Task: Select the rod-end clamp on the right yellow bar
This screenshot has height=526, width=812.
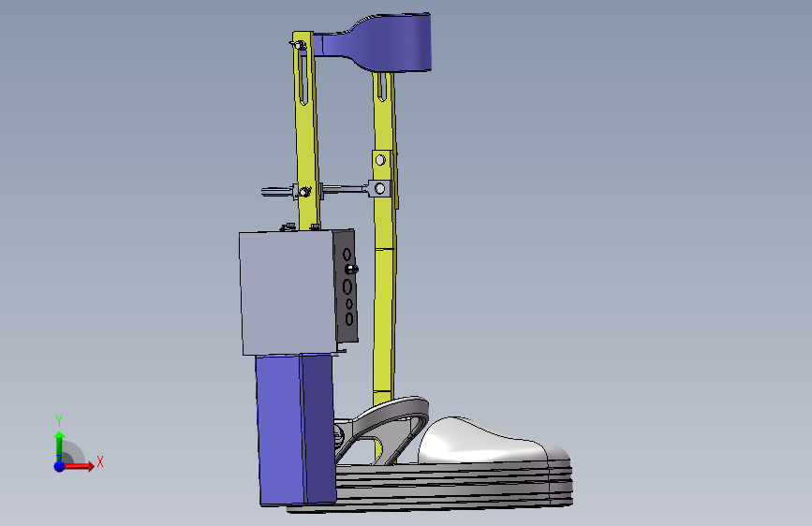Action: (x=379, y=188)
